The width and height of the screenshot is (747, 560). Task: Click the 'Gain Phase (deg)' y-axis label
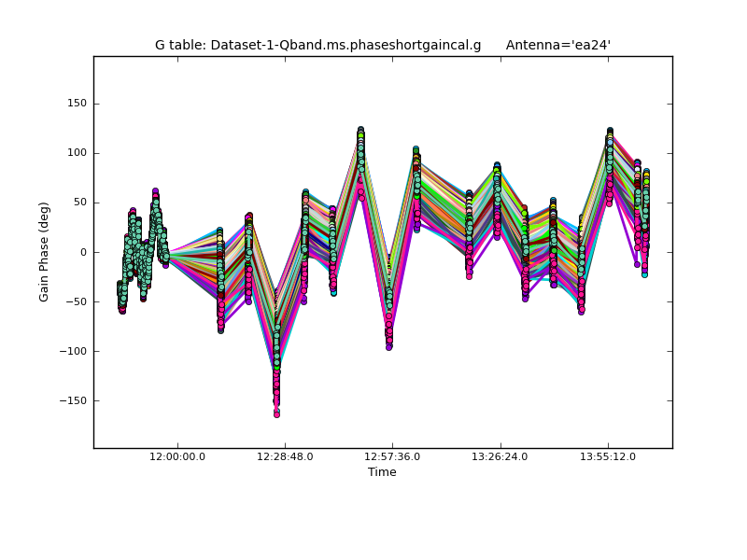pos(44,252)
